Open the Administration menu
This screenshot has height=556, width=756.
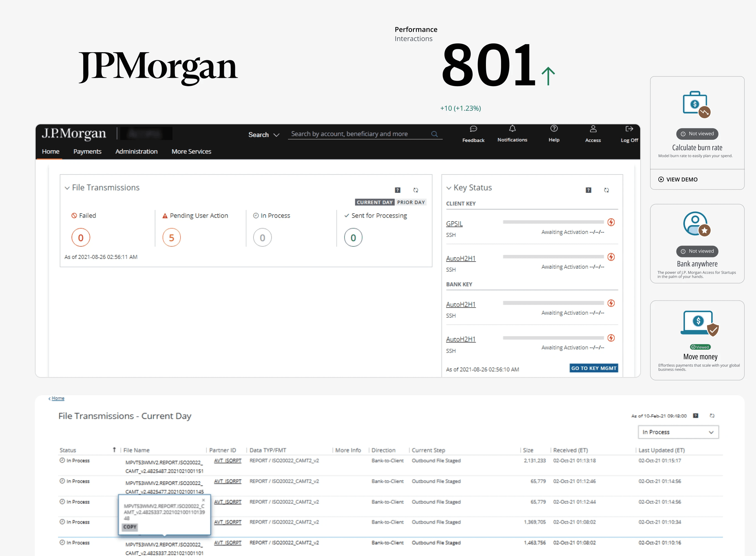[136, 151]
